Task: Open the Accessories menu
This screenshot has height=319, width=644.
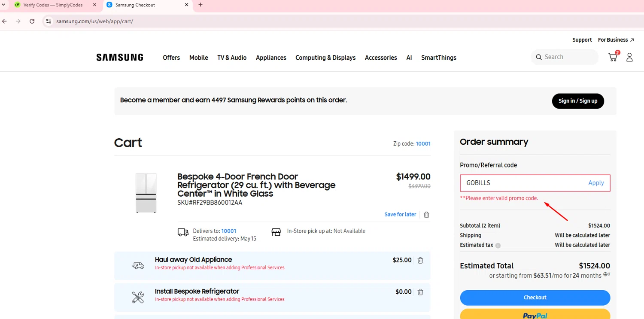Action: coord(381,58)
